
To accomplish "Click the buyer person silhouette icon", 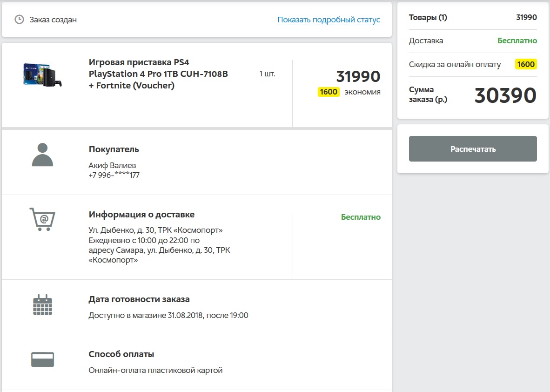I will pos(42,155).
